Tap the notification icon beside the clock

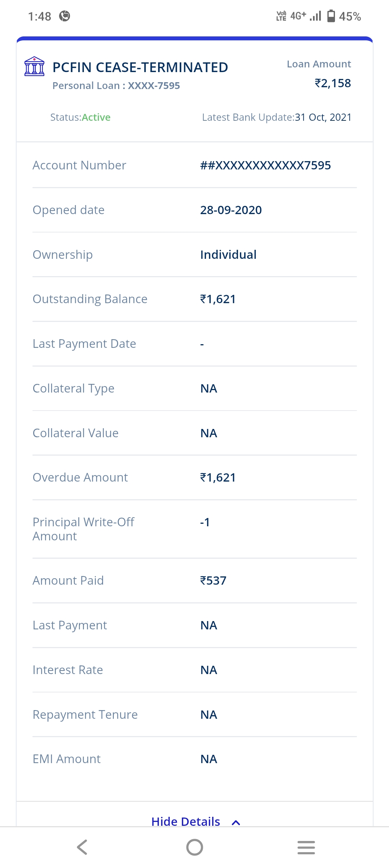[64, 16]
